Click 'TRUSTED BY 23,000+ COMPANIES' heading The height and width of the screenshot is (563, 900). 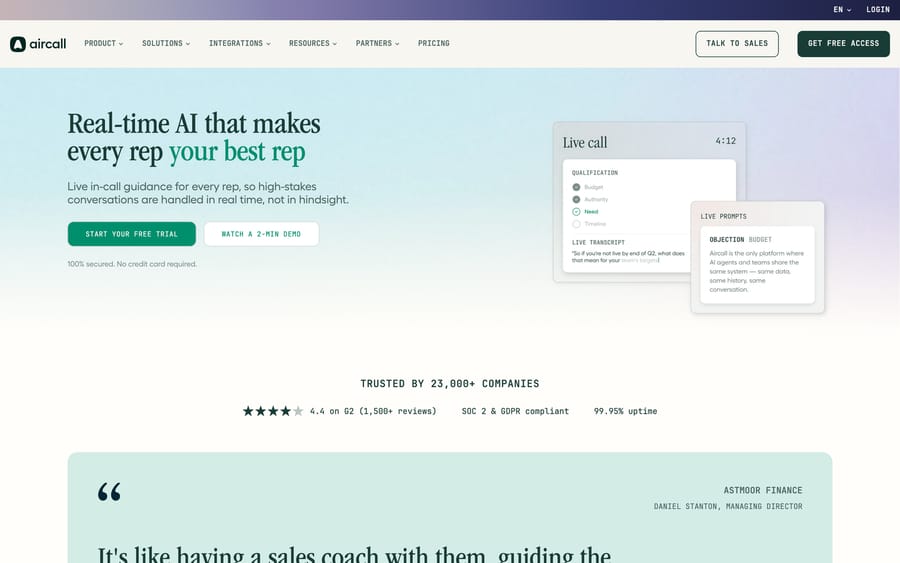coord(449,383)
